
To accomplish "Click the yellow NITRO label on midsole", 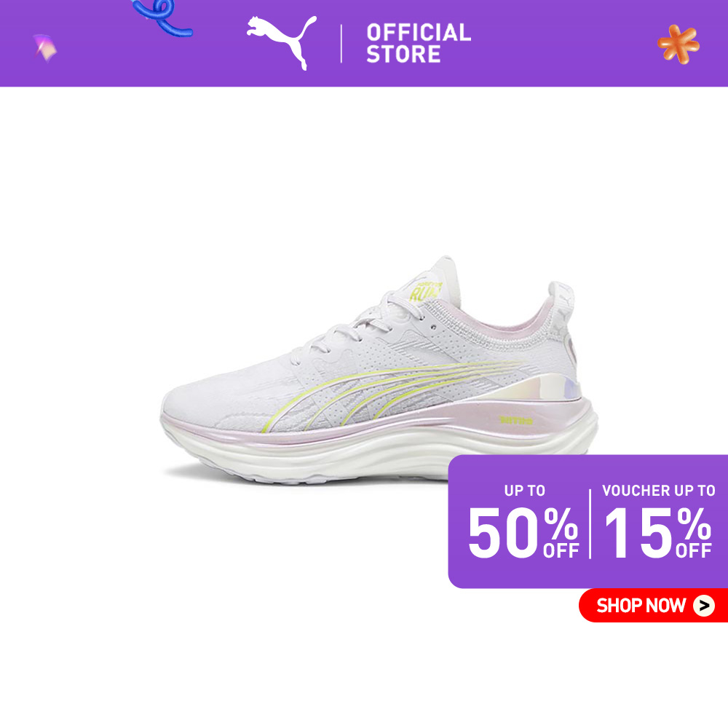I will [516, 420].
